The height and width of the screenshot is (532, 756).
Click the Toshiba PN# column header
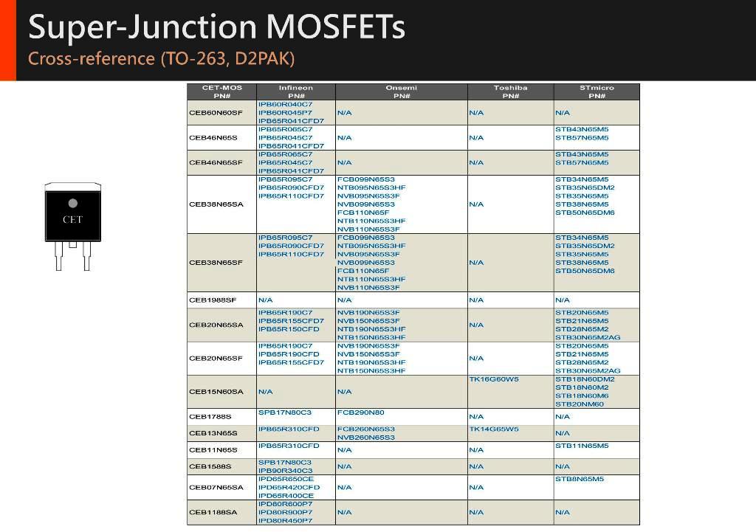[510, 91]
